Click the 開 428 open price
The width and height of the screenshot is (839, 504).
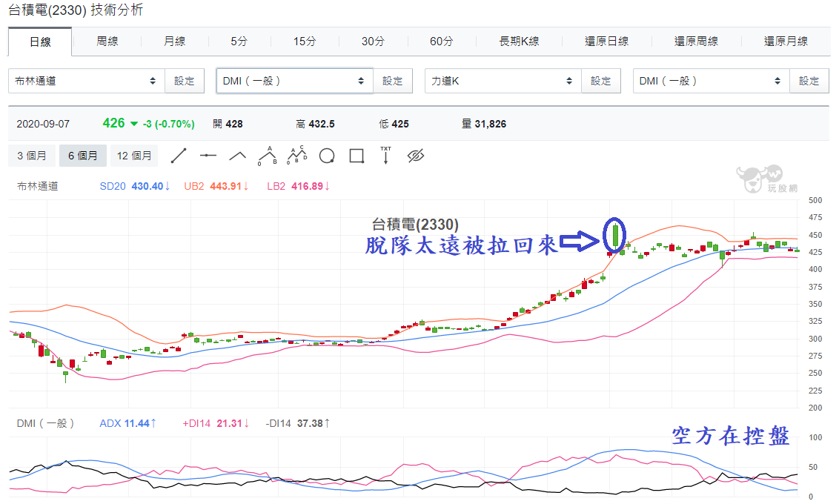[228, 124]
